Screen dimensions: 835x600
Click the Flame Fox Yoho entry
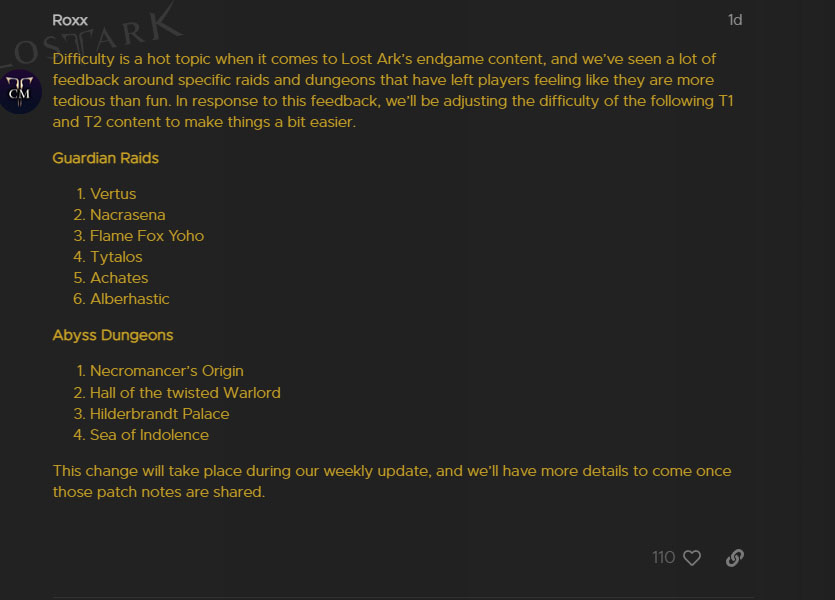[147, 236]
